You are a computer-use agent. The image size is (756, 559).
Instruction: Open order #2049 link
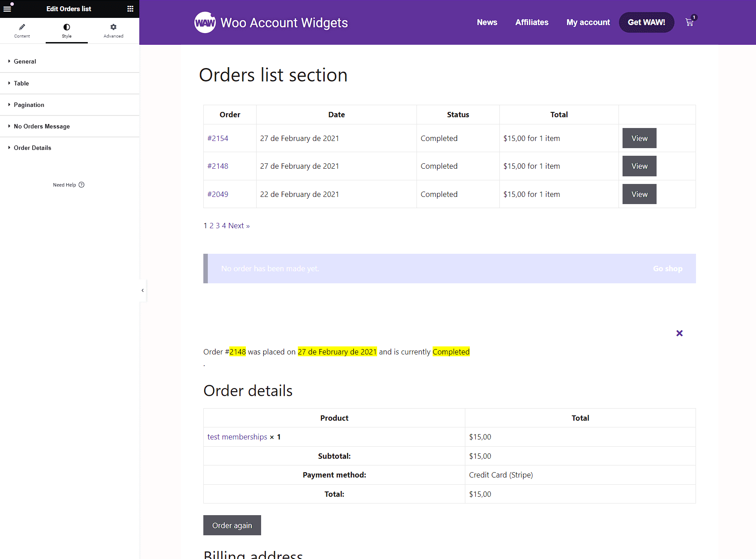pos(218,194)
